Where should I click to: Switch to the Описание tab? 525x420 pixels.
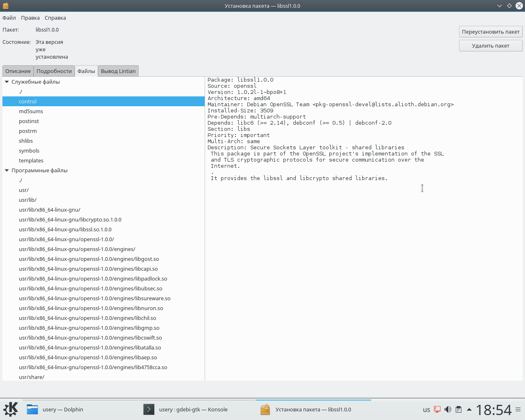18,71
